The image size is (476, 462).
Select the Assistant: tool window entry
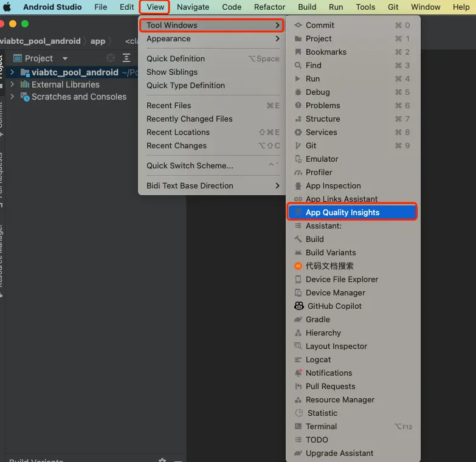pyautogui.click(x=353, y=226)
